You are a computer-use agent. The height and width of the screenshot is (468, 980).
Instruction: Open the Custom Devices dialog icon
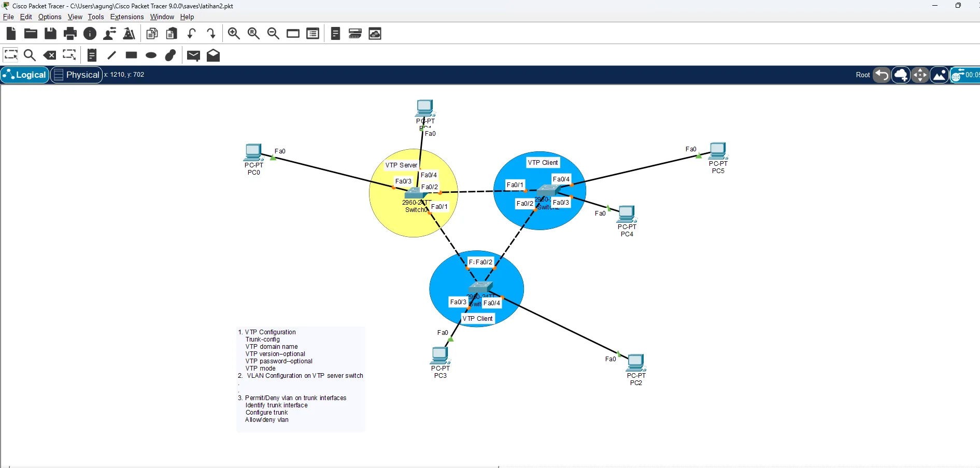pos(313,34)
